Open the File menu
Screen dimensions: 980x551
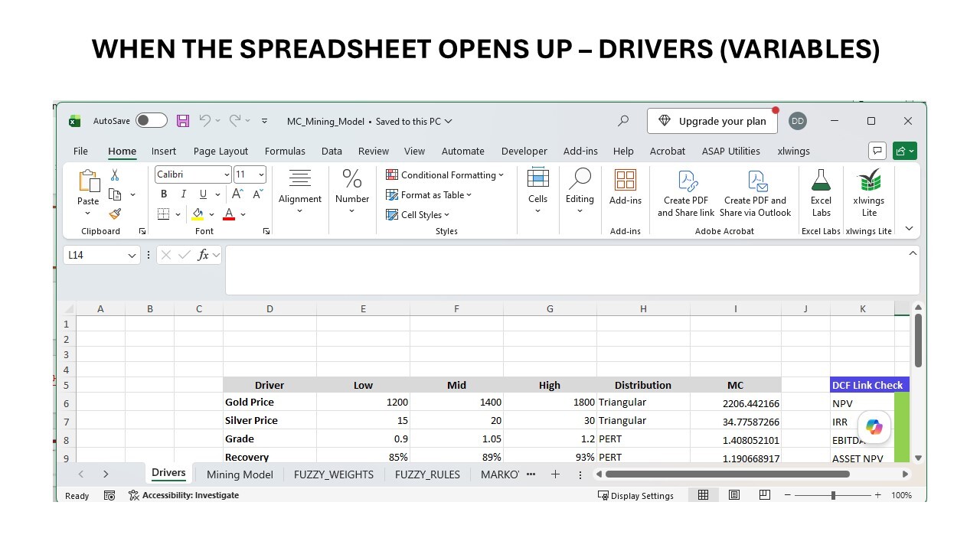[80, 151]
